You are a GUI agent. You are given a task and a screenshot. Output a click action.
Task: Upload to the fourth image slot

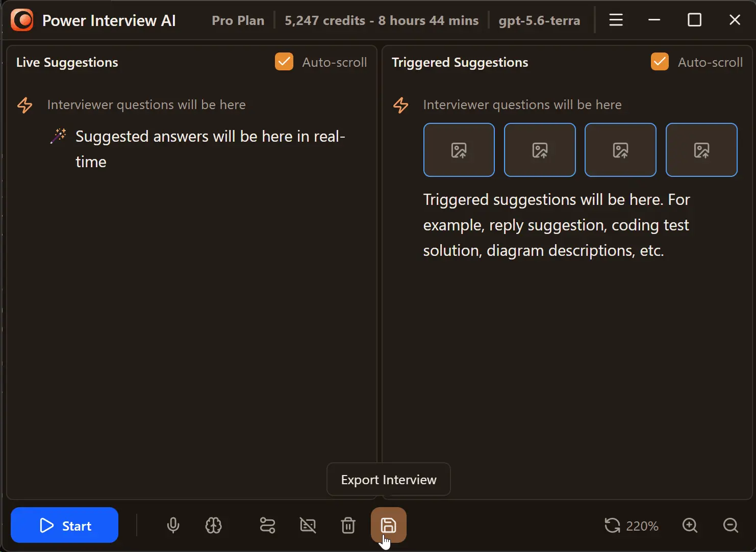pos(701,150)
